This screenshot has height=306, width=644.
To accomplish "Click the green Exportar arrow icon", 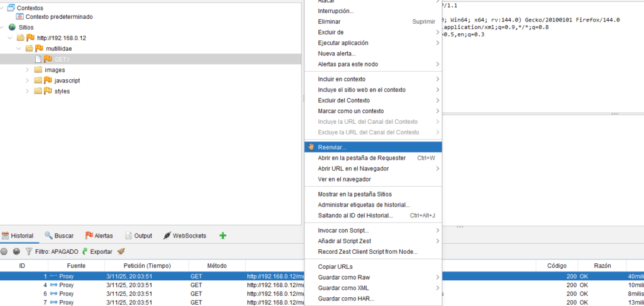I will (85, 251).
